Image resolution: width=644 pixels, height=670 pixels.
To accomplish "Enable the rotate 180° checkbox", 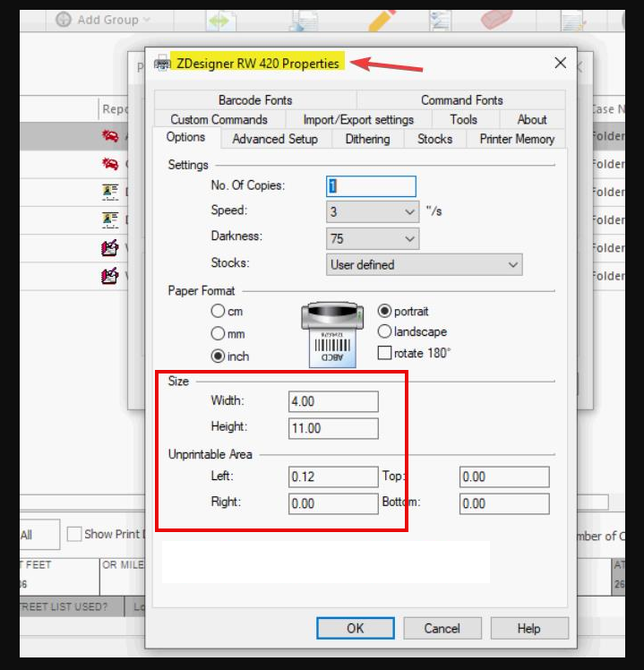I will [384, 353].
